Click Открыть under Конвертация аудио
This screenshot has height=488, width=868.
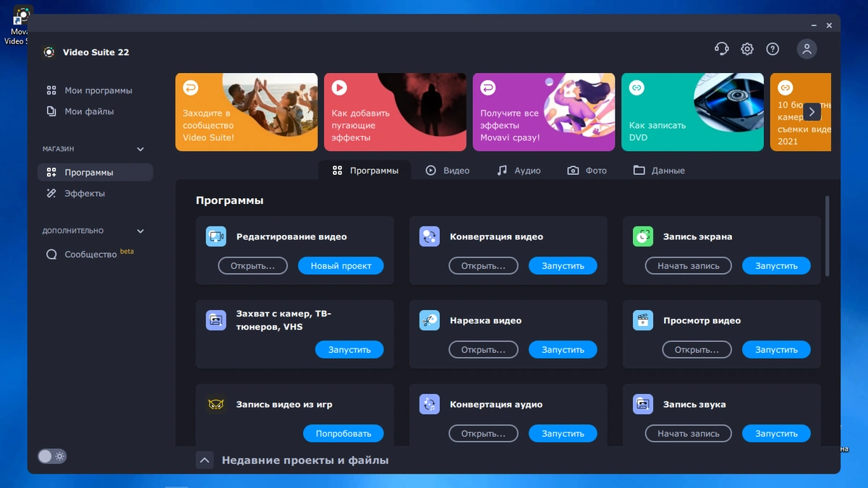(x=483, y=433)
